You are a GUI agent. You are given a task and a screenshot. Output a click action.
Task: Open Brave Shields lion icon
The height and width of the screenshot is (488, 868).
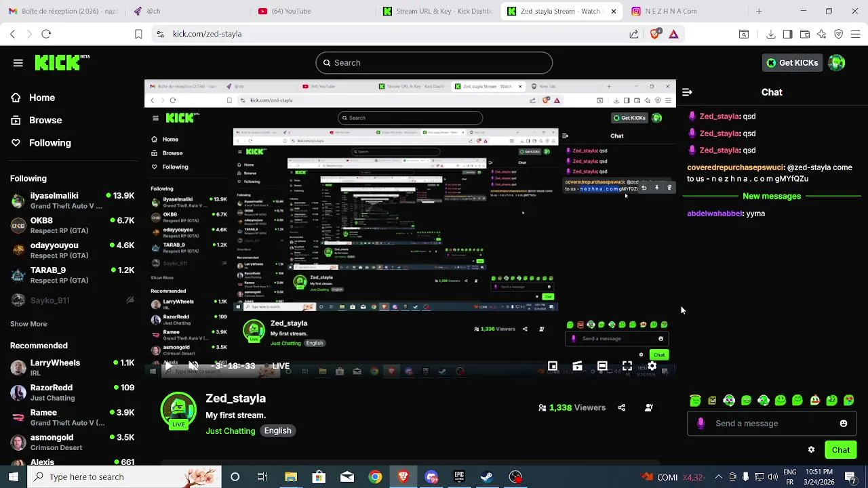[x=654, y=34]
